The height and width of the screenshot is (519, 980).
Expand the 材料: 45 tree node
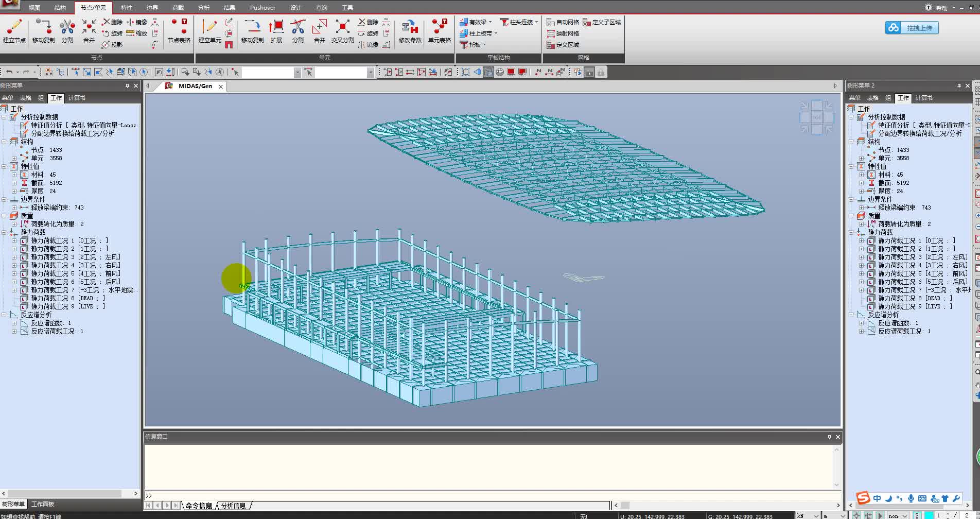[x=14, y=175]
